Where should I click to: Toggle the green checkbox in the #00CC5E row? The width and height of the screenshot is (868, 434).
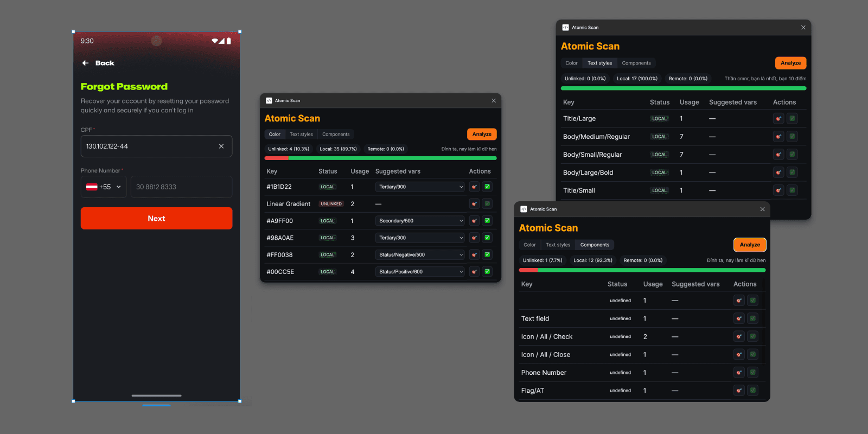point(487,272)
